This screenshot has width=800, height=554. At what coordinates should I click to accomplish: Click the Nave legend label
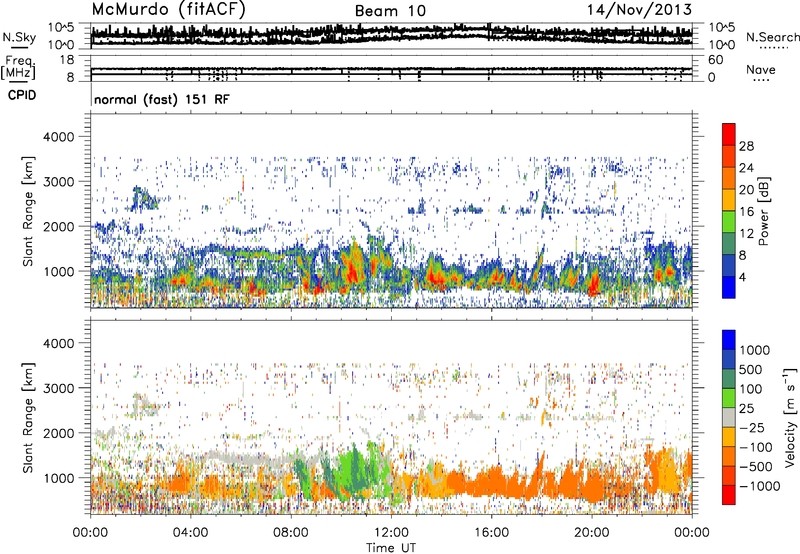(761, 70)
